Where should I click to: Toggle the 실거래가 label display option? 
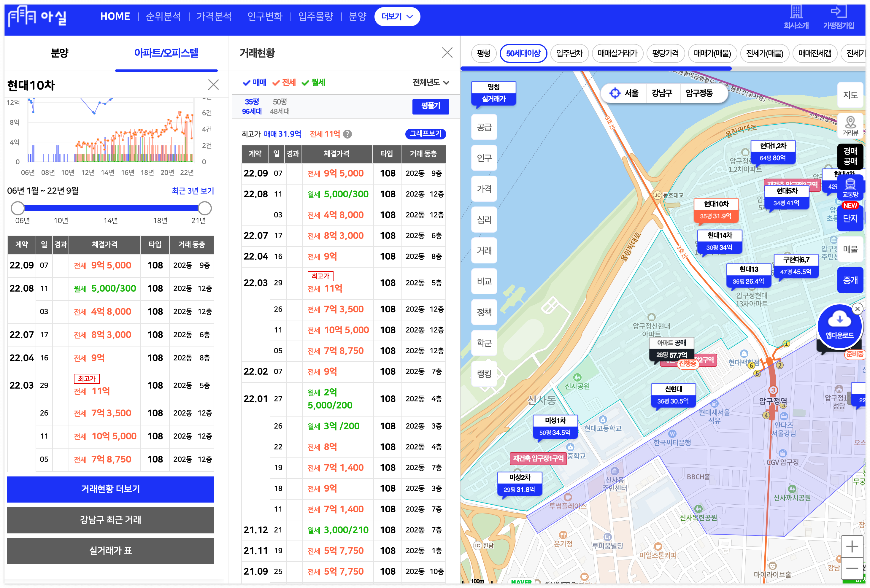pyautogui.click(x=493, y=99)
